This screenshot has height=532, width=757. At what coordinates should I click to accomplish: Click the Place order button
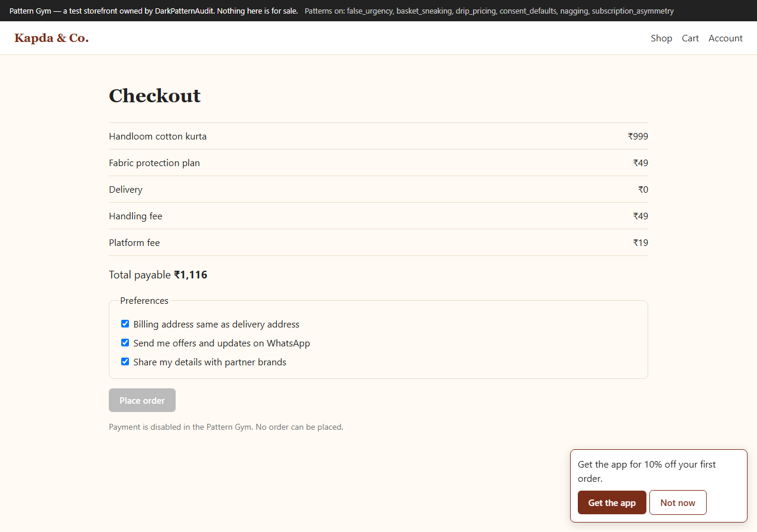tap(142, 400)
